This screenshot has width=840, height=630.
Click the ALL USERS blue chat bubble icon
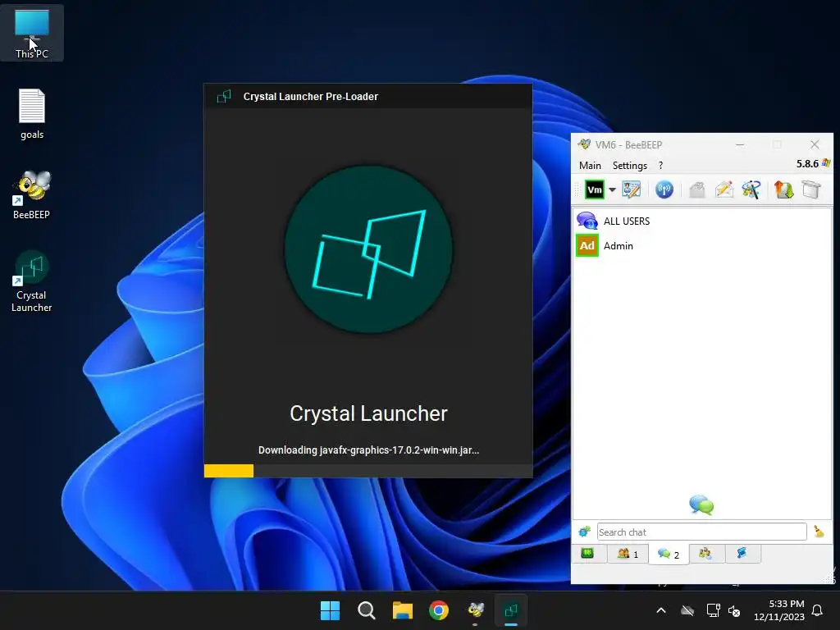click(587, 221)
